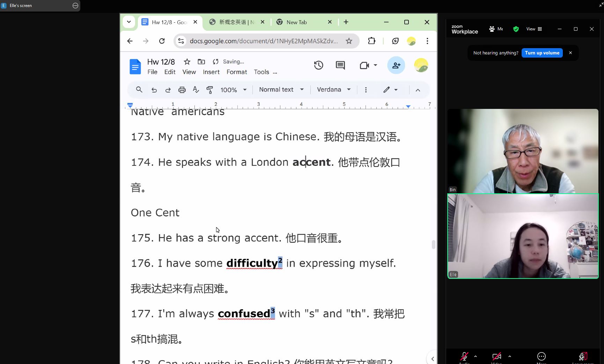Viewport: 604px width, 364px height.
Task: Click the document title Hw 12/8
Action: pos(161,62)
